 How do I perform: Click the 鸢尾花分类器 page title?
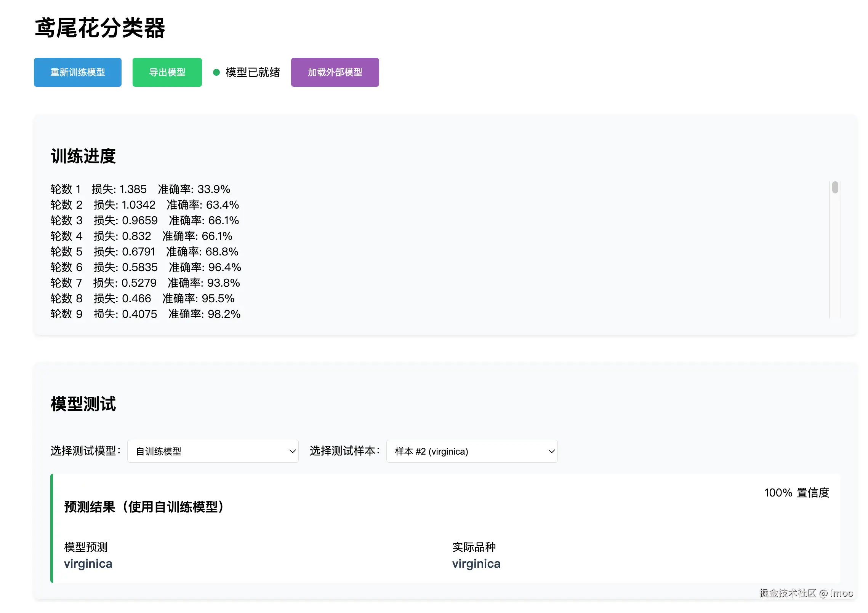[x=100, y=28]
